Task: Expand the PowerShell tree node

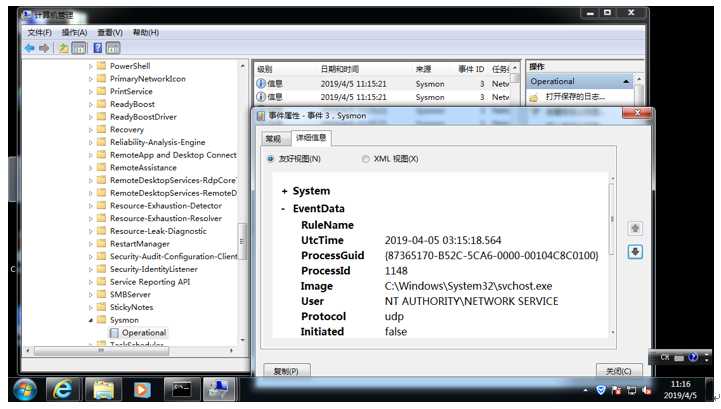Action: (x=91, y=66)
